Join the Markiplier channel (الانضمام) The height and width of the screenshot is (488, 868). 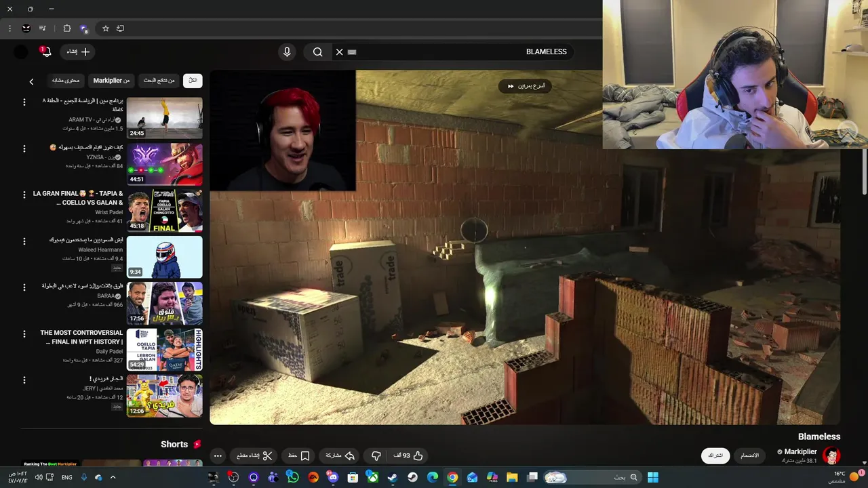pyautogui.click(x=749, y=455)
